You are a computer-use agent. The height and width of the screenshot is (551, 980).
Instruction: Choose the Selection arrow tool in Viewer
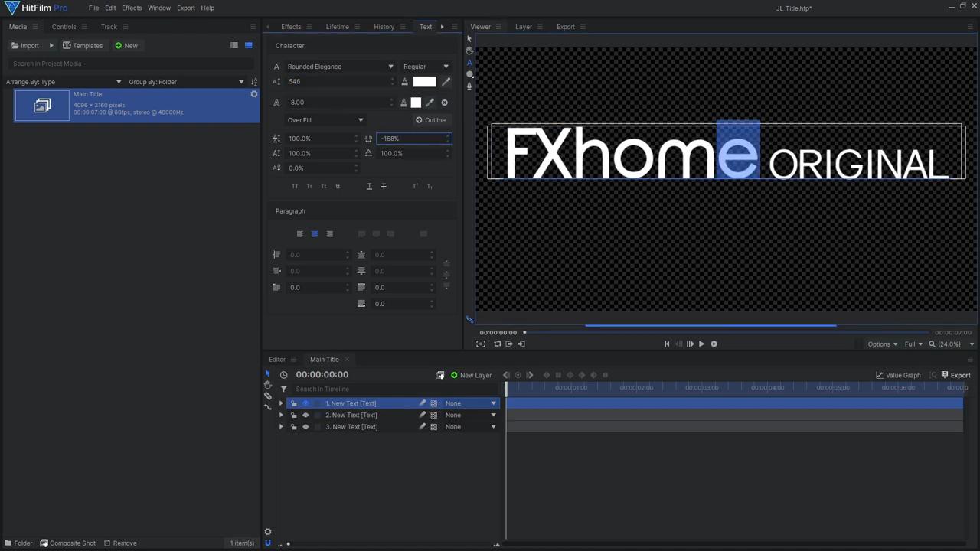click(x=469, y=38)
